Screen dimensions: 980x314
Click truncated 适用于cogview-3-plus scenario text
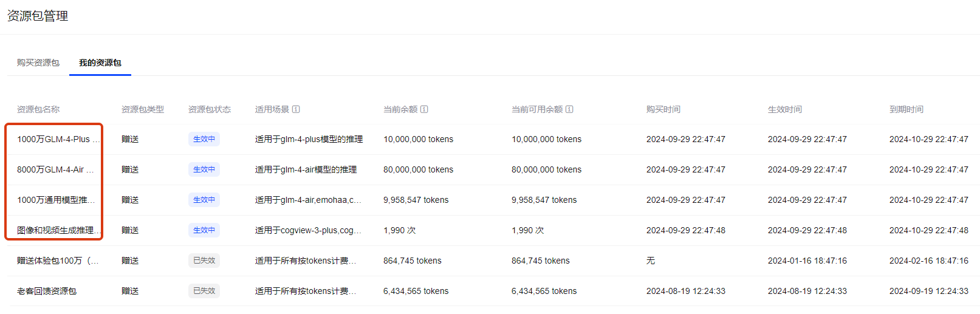coord(308,230)
